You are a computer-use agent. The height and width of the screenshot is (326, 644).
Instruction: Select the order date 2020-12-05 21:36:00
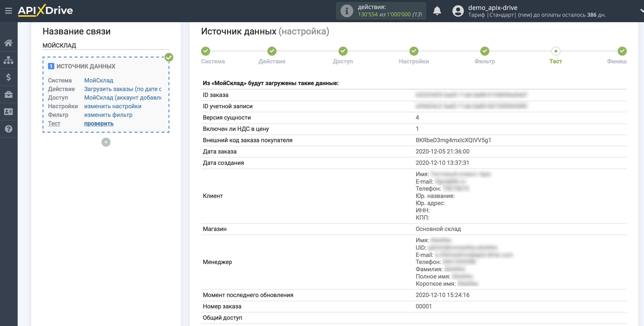(x=442, y=151)
